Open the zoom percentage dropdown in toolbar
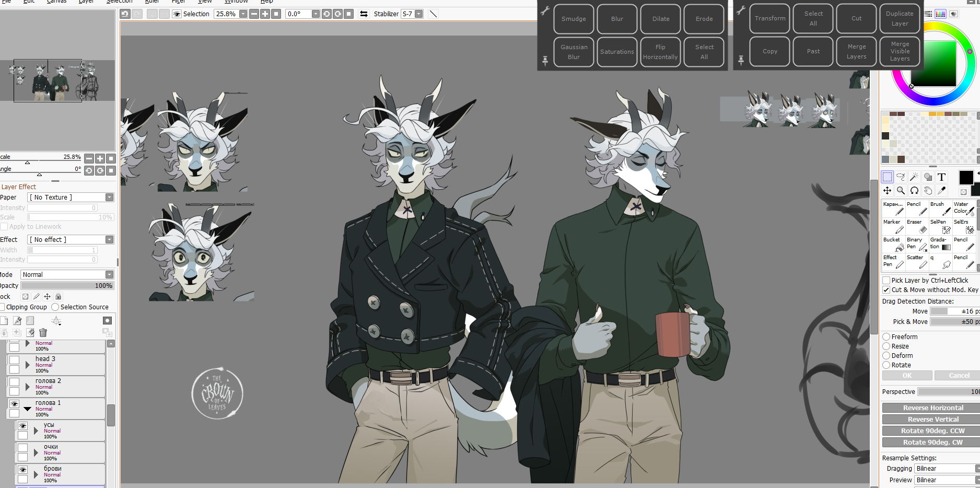 (x=243, y=14)
